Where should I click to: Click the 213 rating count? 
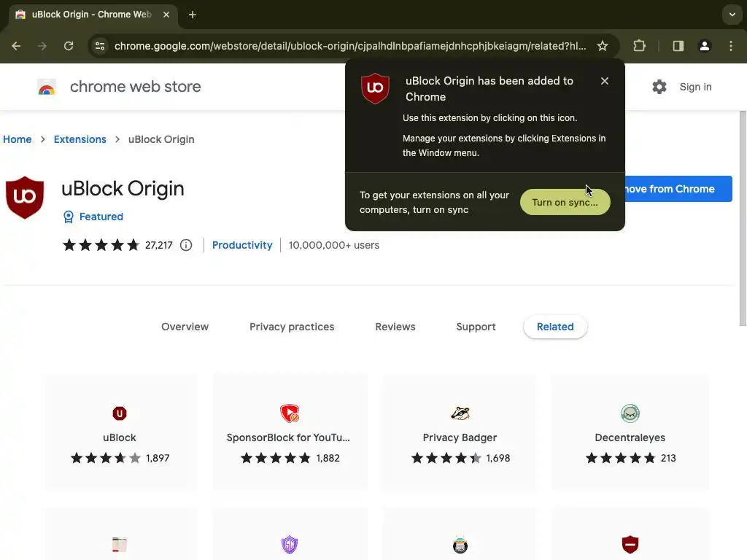point(668,458)
